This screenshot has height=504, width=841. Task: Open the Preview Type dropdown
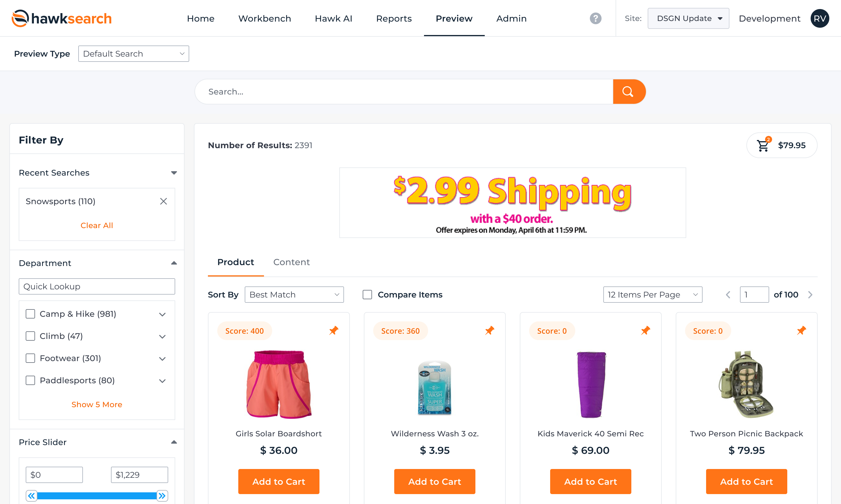pyautogui.click(x=133, y=54)
